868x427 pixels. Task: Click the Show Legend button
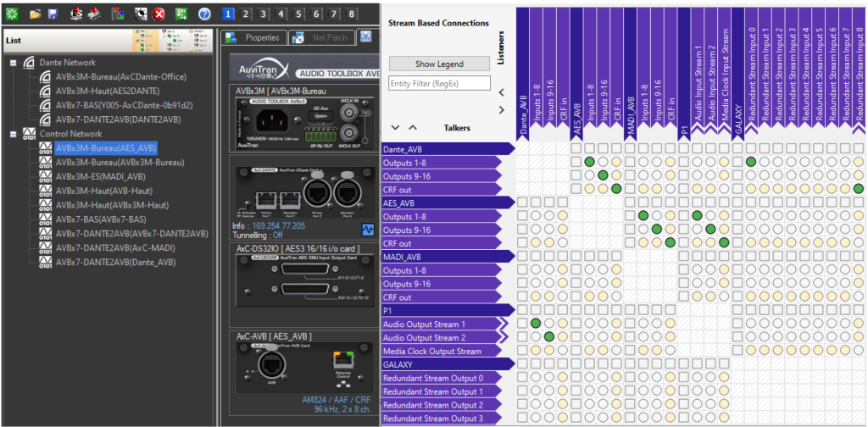click(x=440, y=64)
